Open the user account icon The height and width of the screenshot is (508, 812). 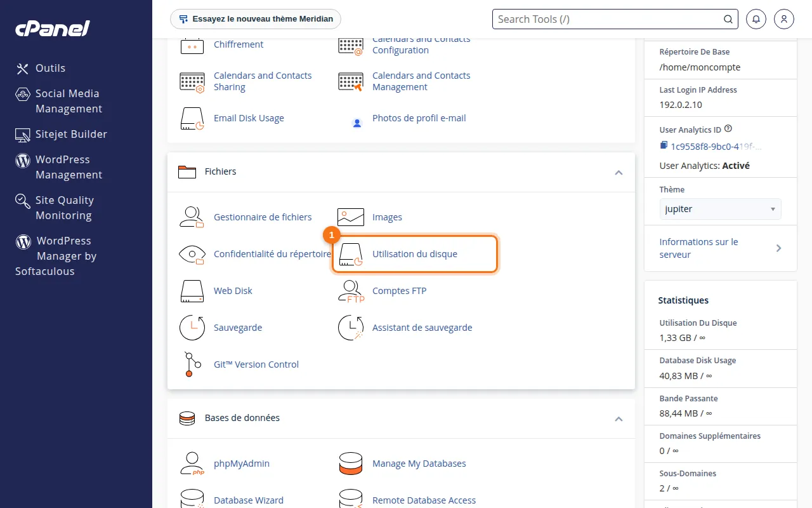pos(784,19)
